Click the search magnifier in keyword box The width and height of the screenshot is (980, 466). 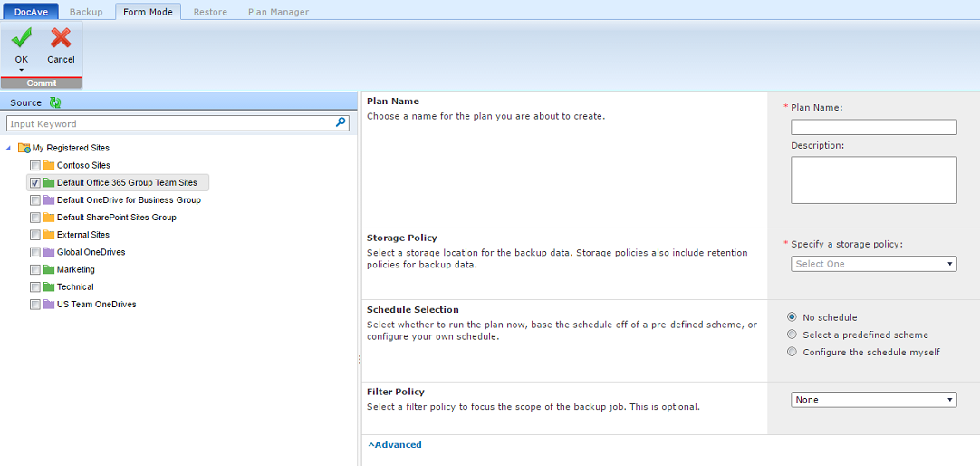point(341,123)
